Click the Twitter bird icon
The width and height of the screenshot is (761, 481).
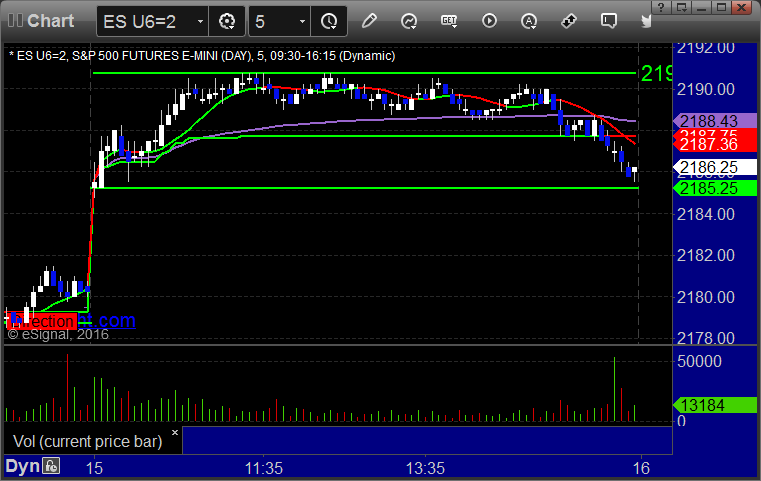point(646,21)
